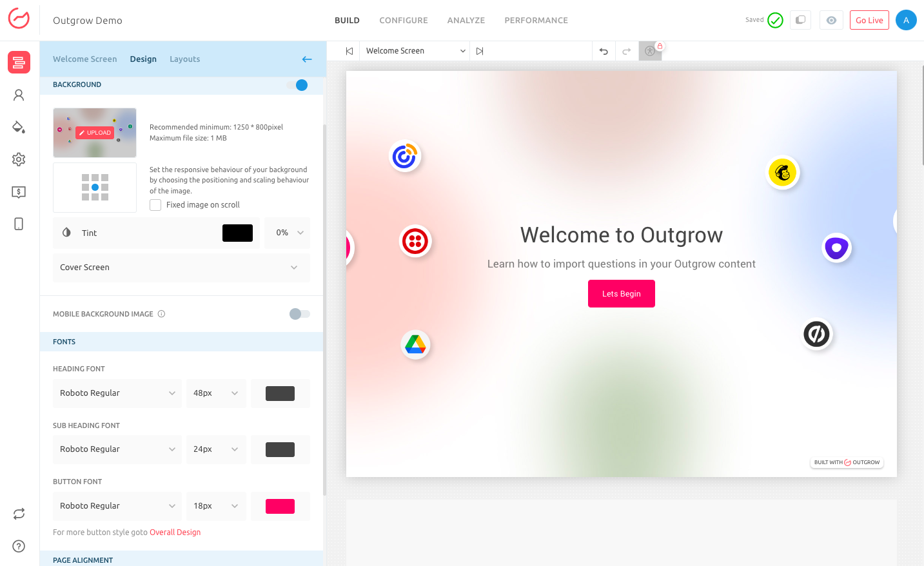Click the Outgrow Demo title

[x=88, y=21]
